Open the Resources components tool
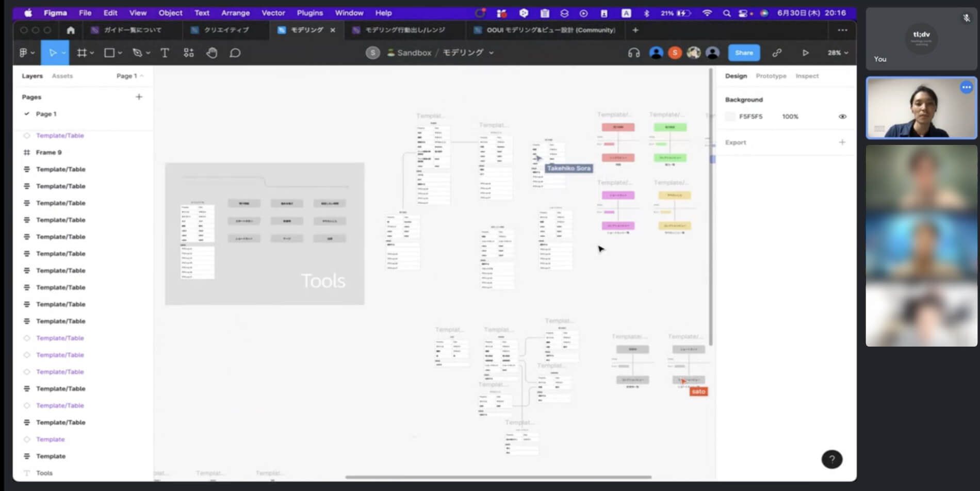The height and width of the screenshot is (491, 980). (x=188, y=53)
